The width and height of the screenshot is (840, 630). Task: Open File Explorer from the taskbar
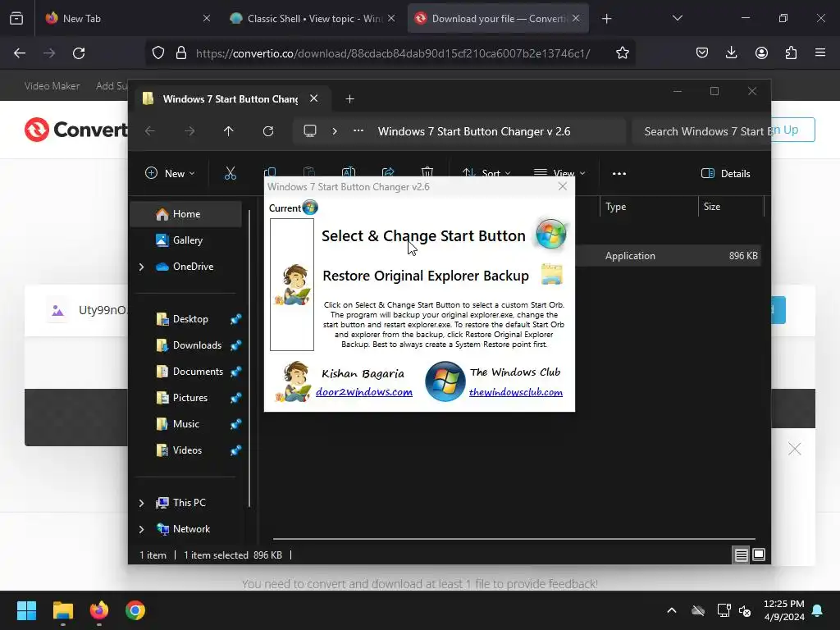click(x=62, y=610)
